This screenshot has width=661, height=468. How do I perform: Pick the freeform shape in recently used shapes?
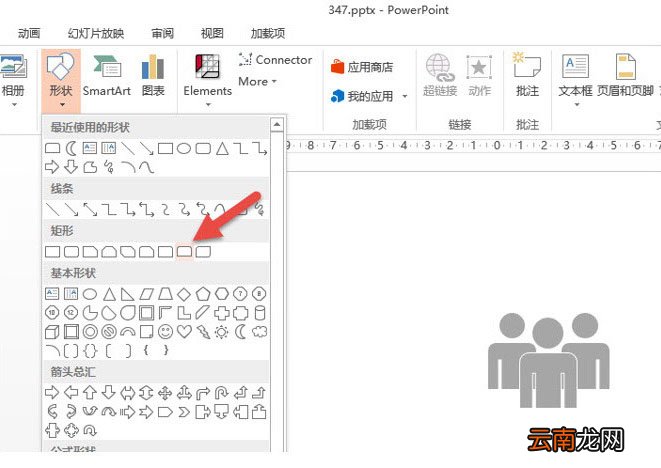tap(90, 167)
